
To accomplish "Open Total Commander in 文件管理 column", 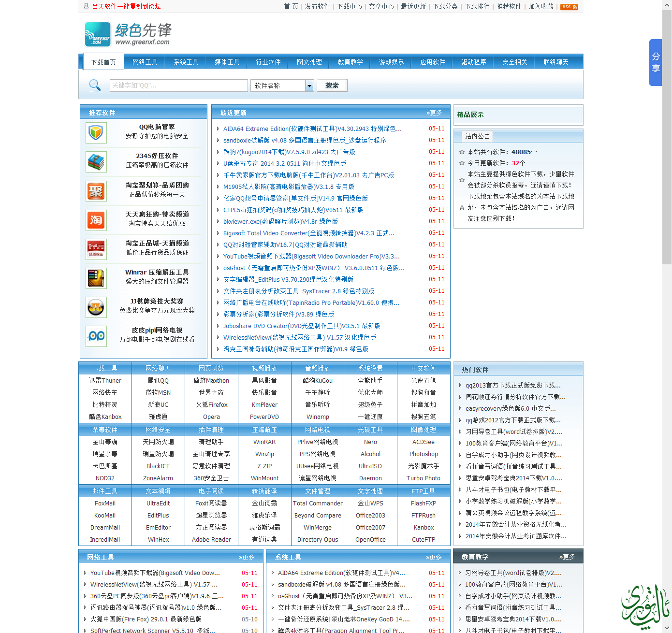I will coord(318,503).
